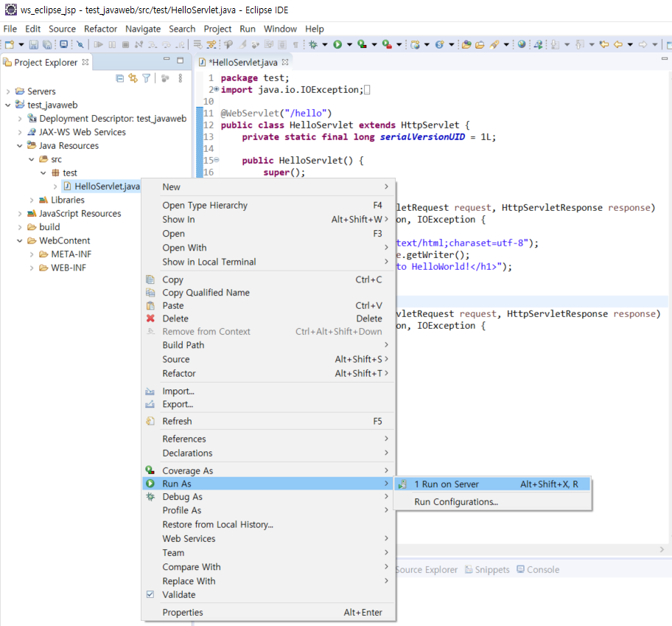
Task: Collapse the WebContent folder node
Action: [x=20, y=241]
